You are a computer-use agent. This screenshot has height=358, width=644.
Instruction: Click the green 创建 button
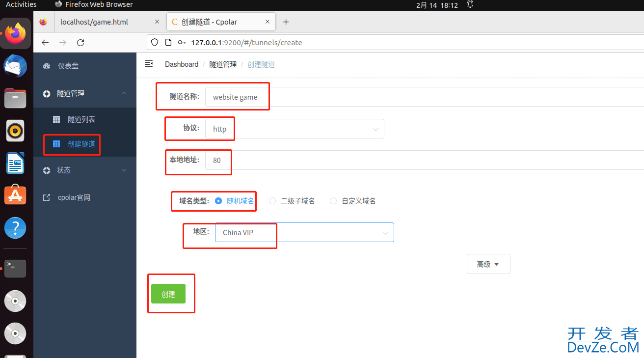click(x=168, y=294)
